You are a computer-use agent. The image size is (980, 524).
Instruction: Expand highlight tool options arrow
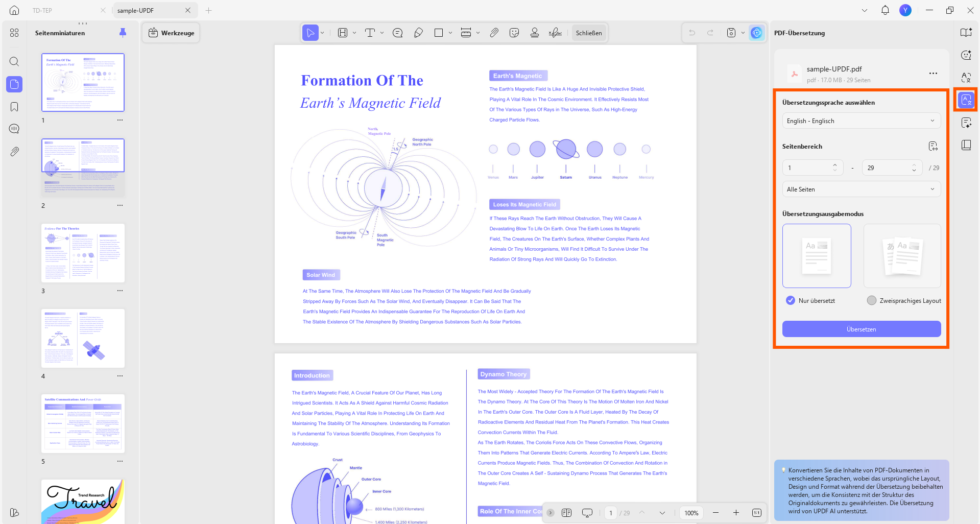[354, 33]
